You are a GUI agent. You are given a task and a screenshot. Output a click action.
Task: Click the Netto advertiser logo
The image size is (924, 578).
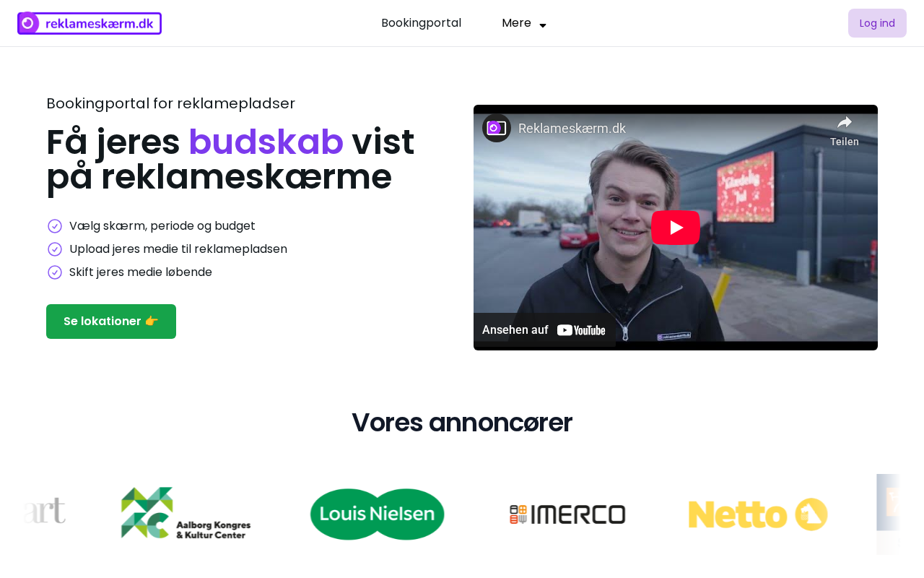click(x=758, y=514)
